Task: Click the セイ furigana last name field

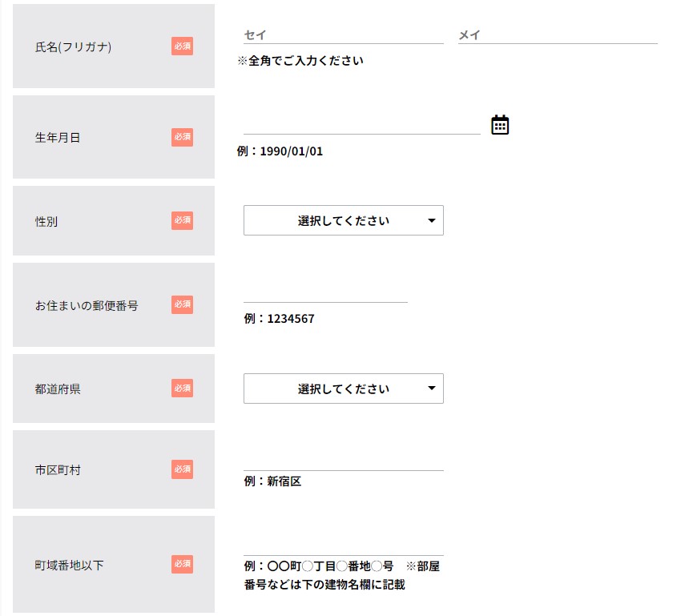Action: click(x=343, y=34)
